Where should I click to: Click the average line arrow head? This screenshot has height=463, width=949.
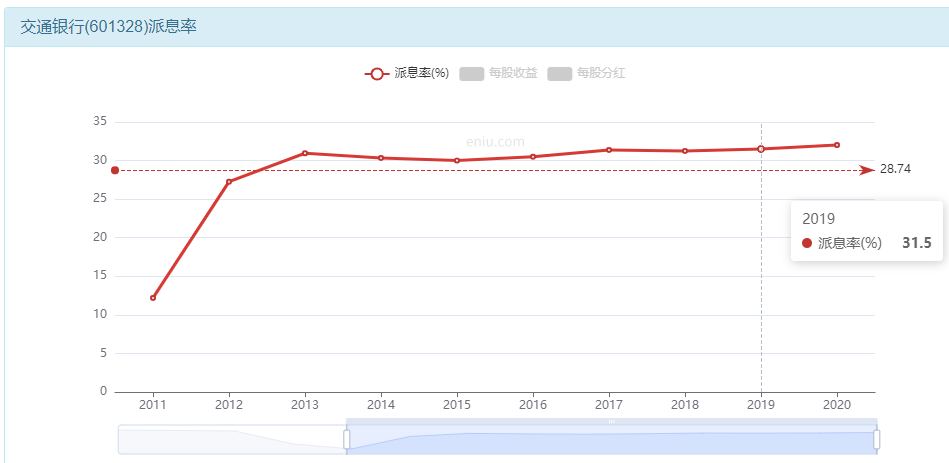tap(867, 171)
